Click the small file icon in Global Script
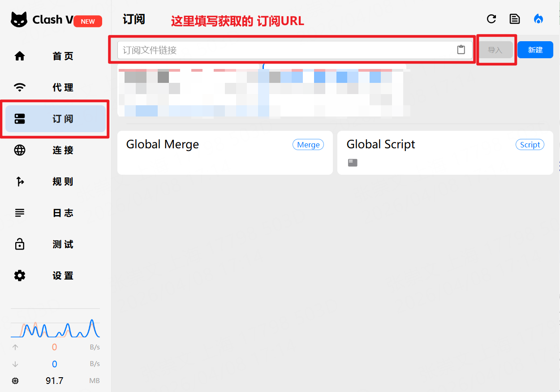 (353, 163)
